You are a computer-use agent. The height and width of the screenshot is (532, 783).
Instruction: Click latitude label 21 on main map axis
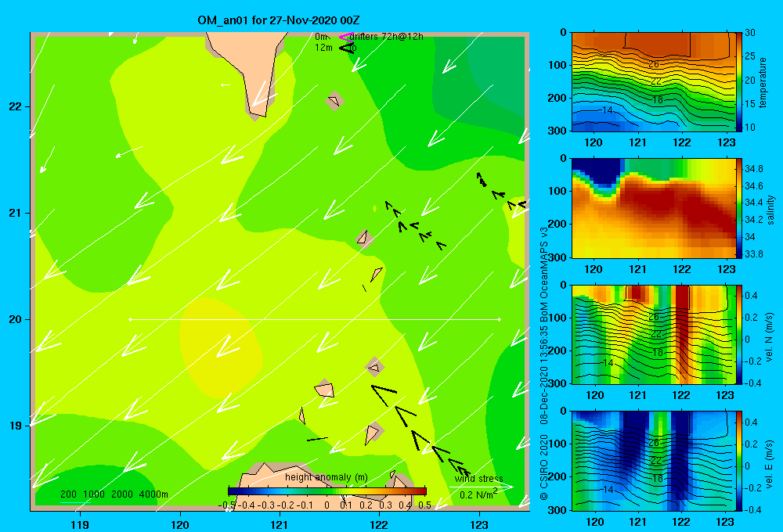[15, 213]
